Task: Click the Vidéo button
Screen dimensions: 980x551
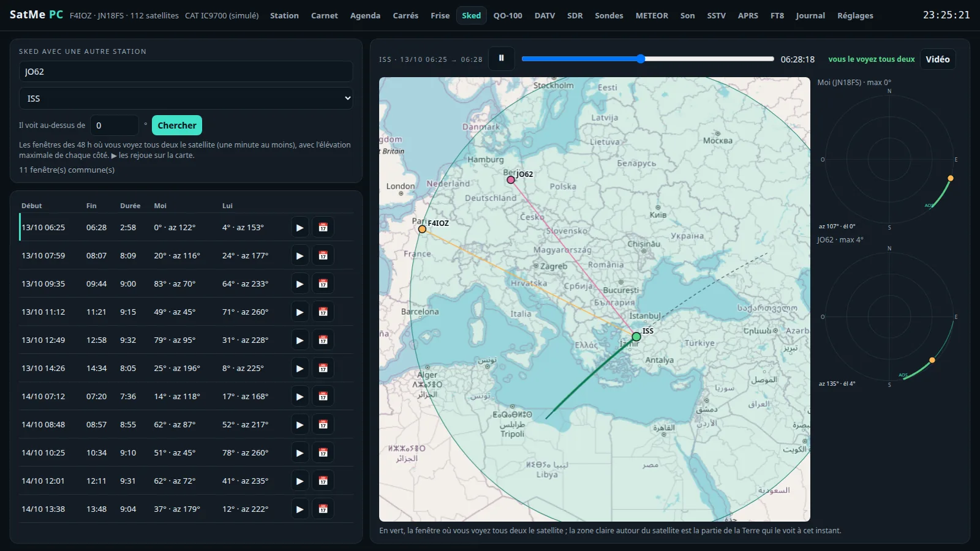Action: point(938,59)
